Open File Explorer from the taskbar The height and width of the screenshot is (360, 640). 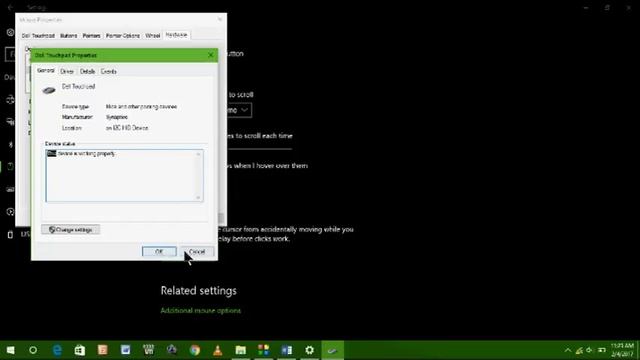click(x=241, y=350)
